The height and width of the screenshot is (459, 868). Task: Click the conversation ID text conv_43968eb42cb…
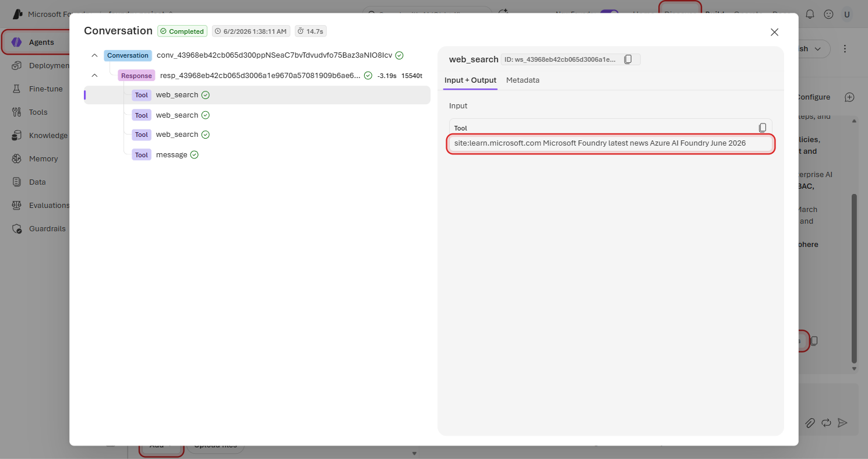[x=274, y=55]
